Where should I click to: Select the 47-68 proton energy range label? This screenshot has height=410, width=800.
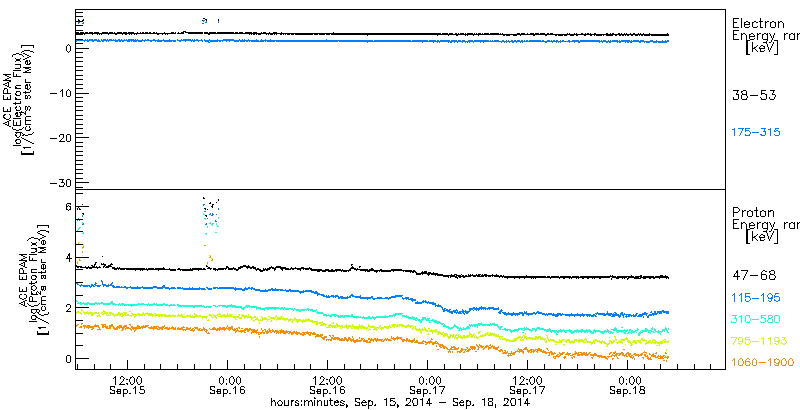click(754, 276)
